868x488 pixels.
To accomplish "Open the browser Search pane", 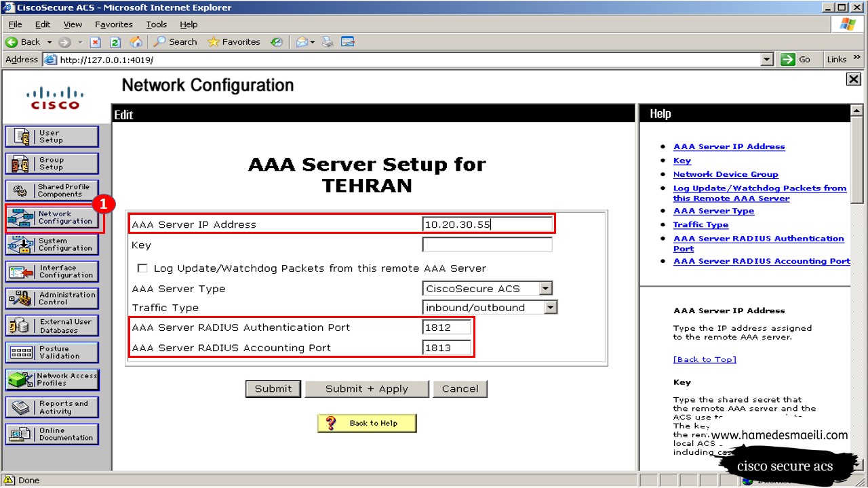I will [175, 42].
